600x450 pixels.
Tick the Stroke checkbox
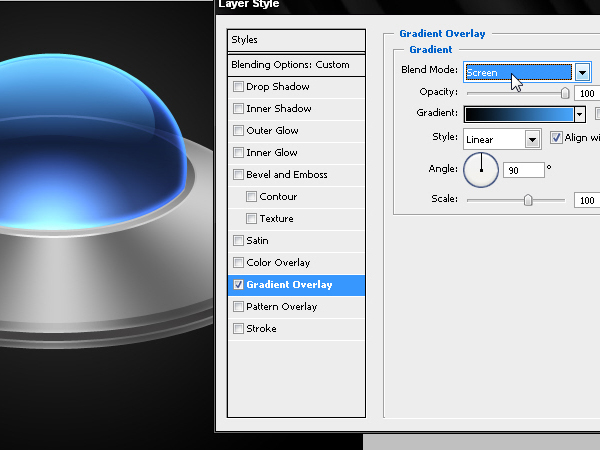(x=238, y=329)
